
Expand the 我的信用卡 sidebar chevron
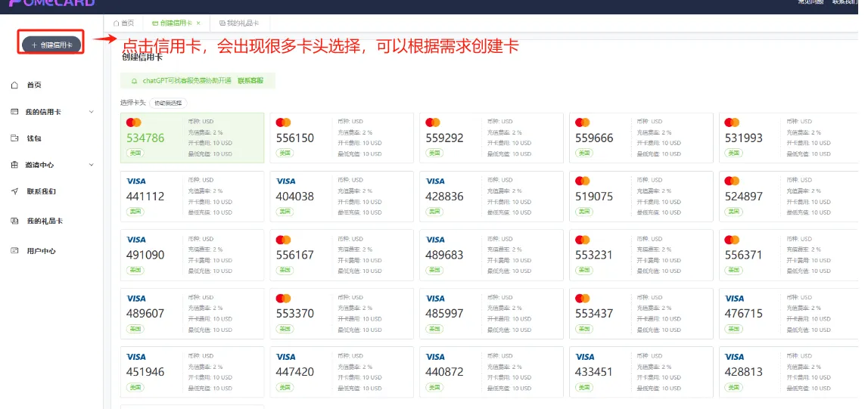[92, 112]
